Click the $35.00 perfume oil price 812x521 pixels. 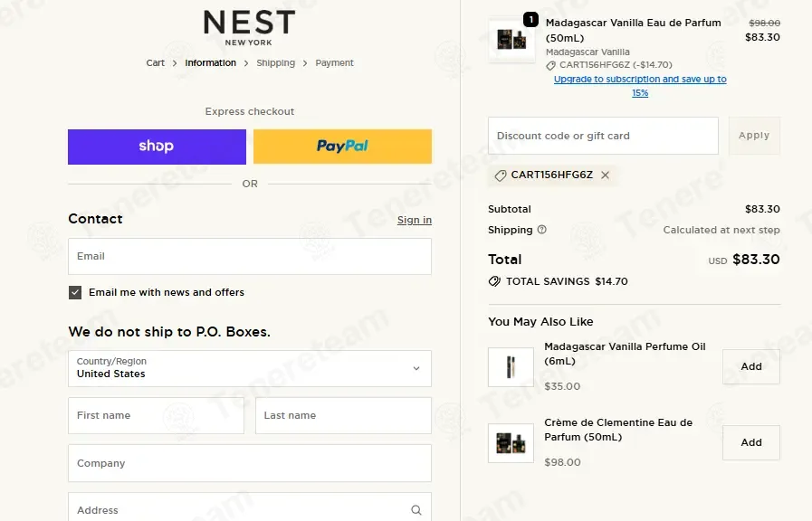coord(562,386)
